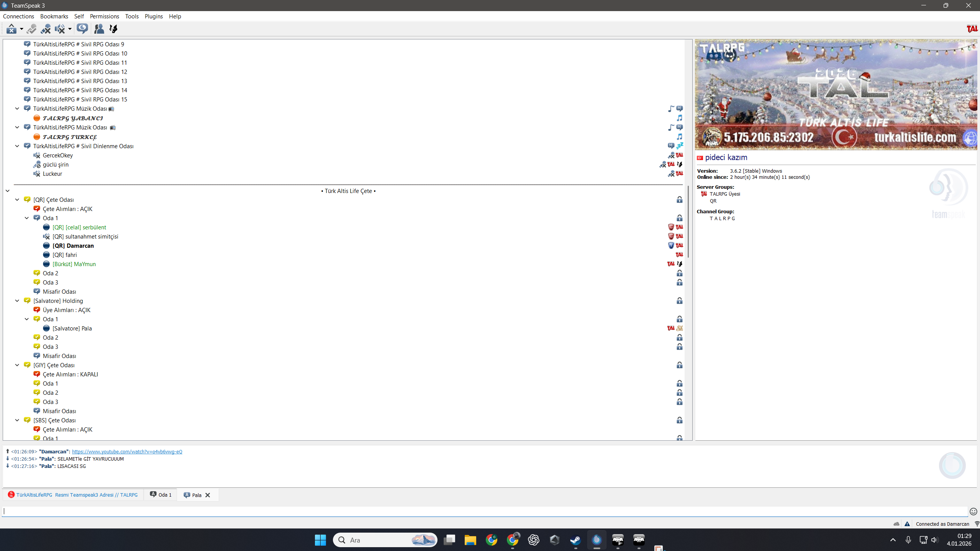
Task: Open the Permissions menu
Action: (105, 16)
